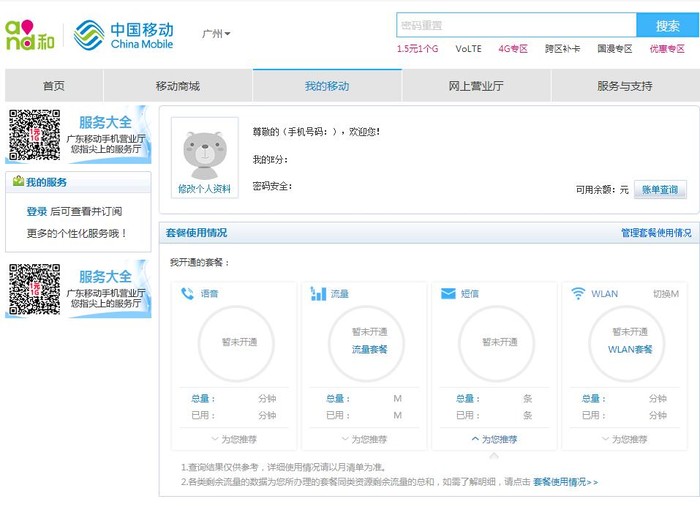Image resolution: width=700 pixels, height=507 pixels.
Task: Go to the 首页 tab
Action: [54, 86]
